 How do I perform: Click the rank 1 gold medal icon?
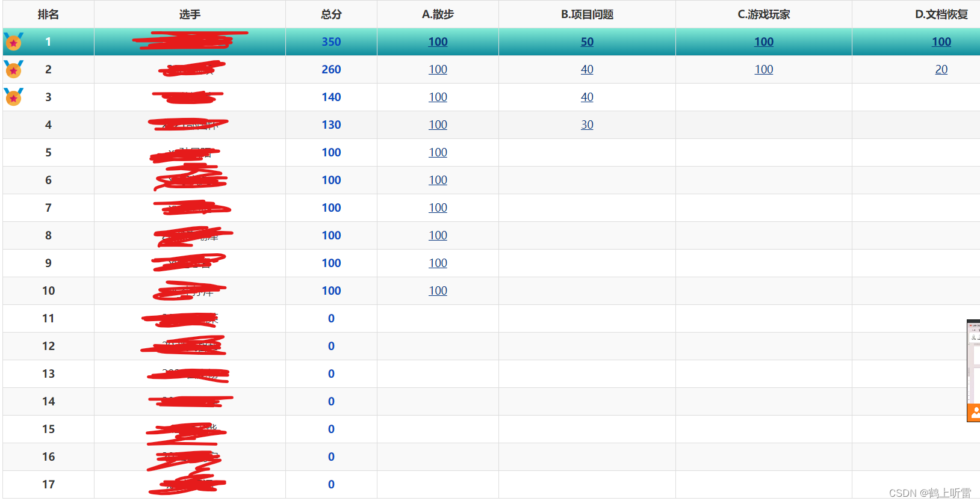pyautogui.click(x=13, y=41)
